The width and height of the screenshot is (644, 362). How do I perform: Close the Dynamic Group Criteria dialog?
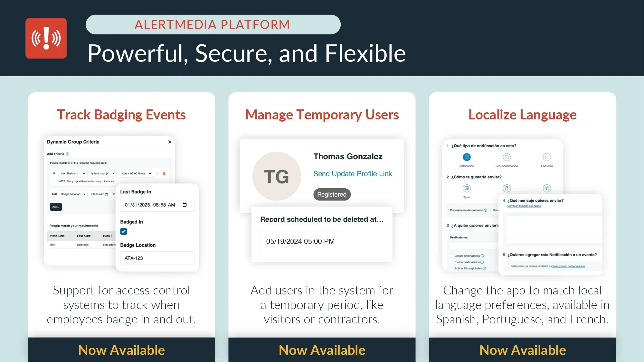170,142
